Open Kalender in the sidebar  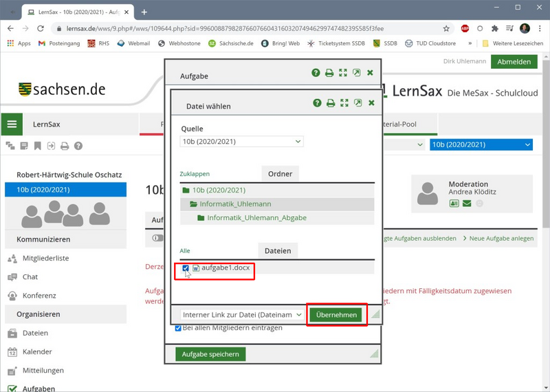38,351
